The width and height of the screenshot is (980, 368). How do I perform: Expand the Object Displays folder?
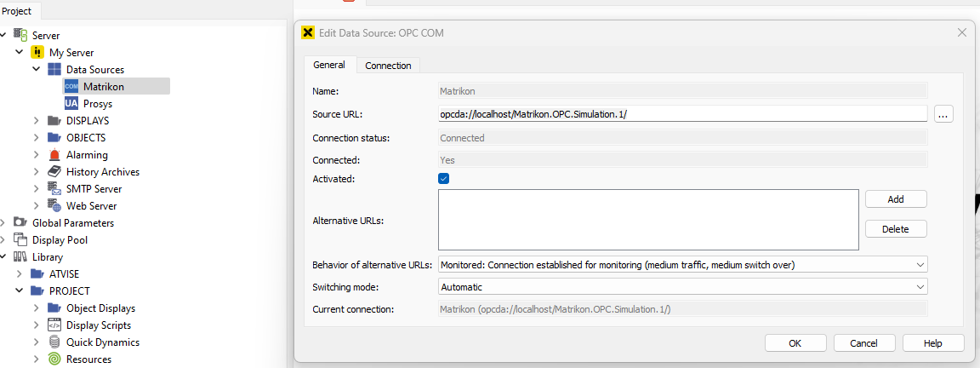coord(37,308)
